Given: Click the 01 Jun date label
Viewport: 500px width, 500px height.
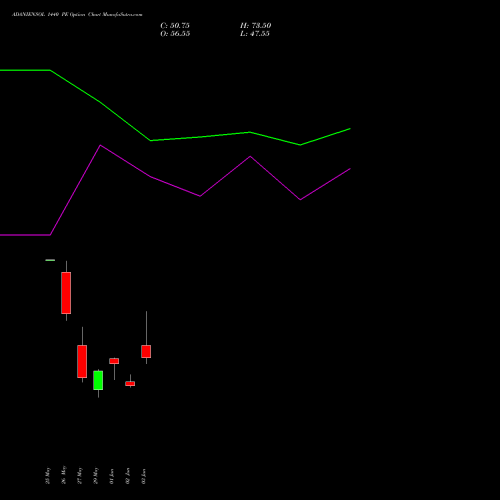Looking at the screenshot, I should coord(112,476).
